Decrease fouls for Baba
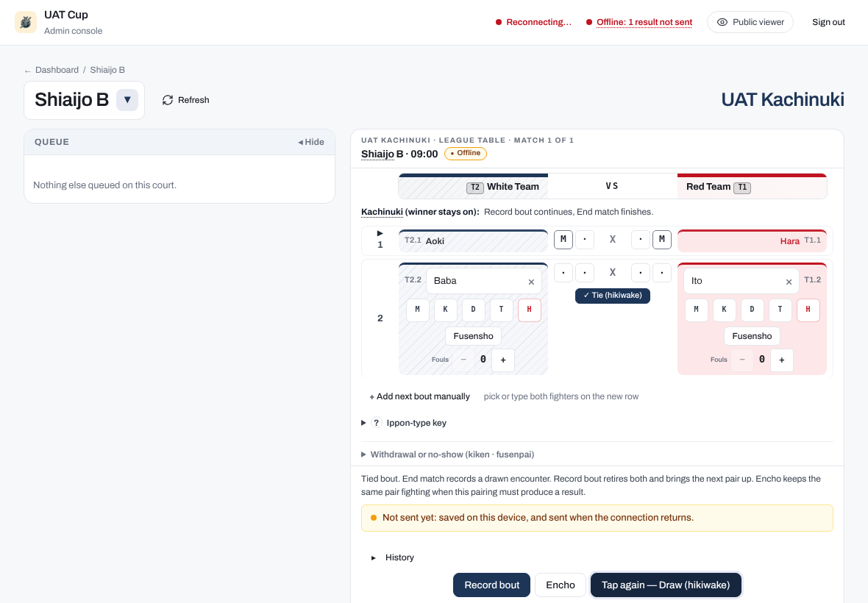Viewport: 868px width, 603px height. coord(463,360)
